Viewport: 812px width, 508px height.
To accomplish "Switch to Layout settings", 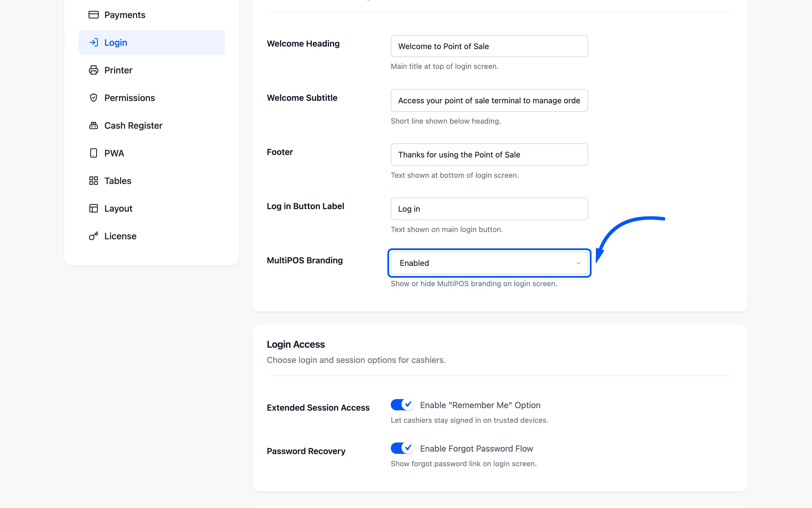I will (151, 208).
